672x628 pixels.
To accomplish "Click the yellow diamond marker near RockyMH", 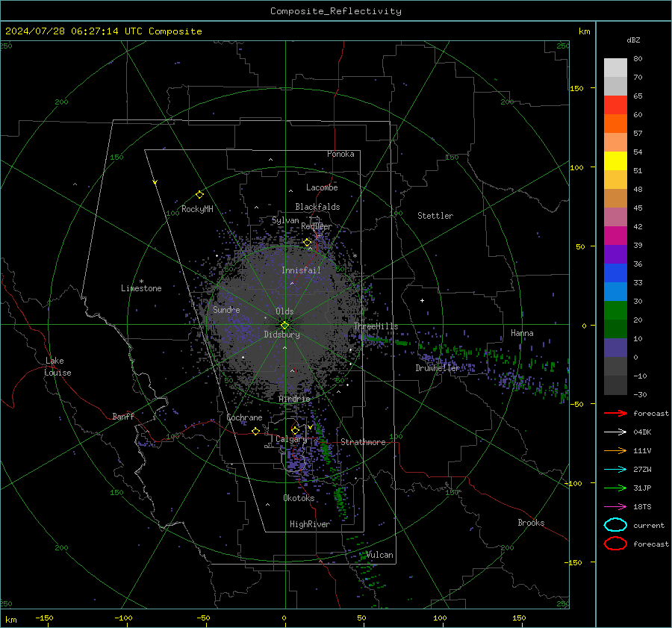I will 199,195.
